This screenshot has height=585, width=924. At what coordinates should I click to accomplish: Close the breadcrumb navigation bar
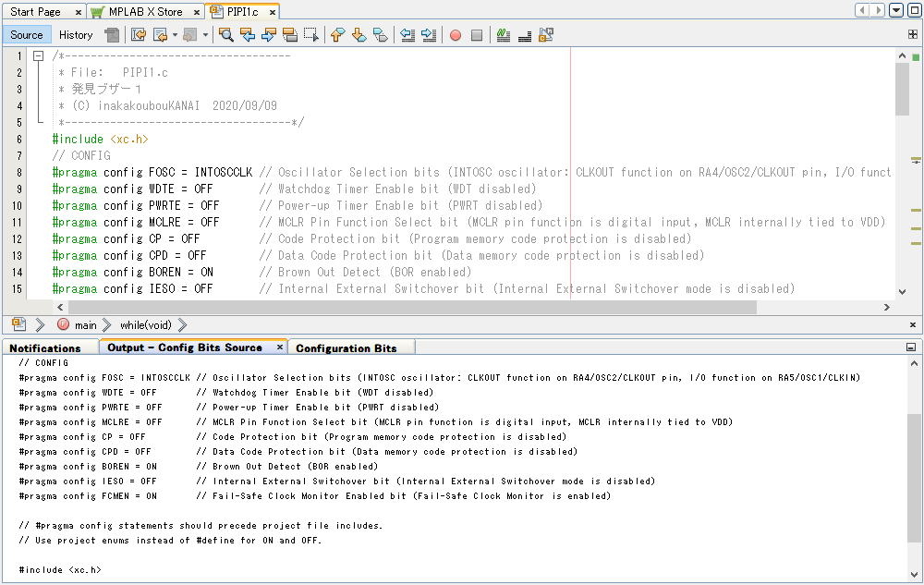[x=913, y=324]
